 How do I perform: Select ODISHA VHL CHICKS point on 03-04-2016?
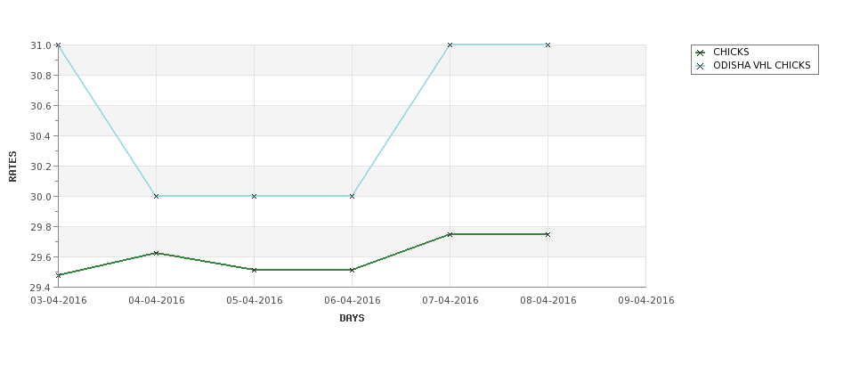tap(58, 45)
